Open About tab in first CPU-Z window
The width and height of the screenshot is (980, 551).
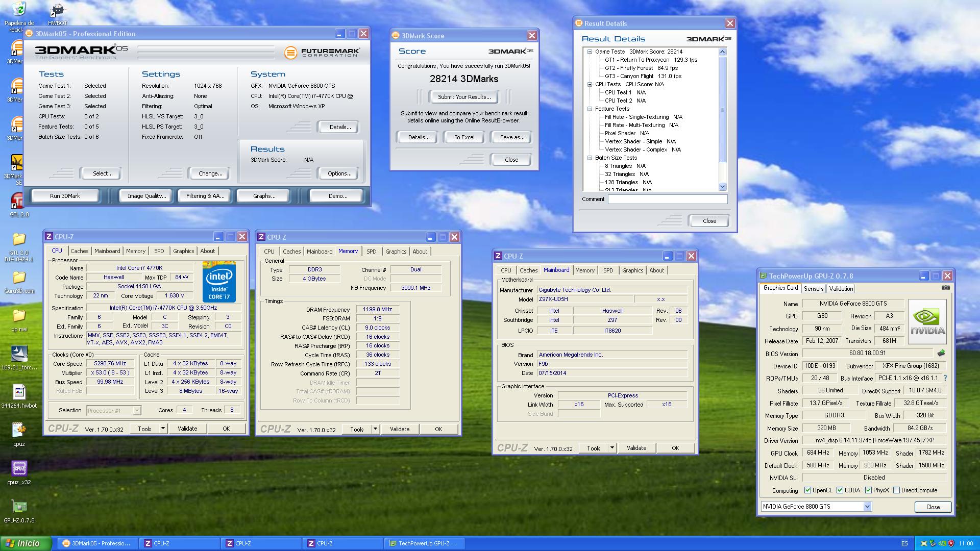pos(207,251)
